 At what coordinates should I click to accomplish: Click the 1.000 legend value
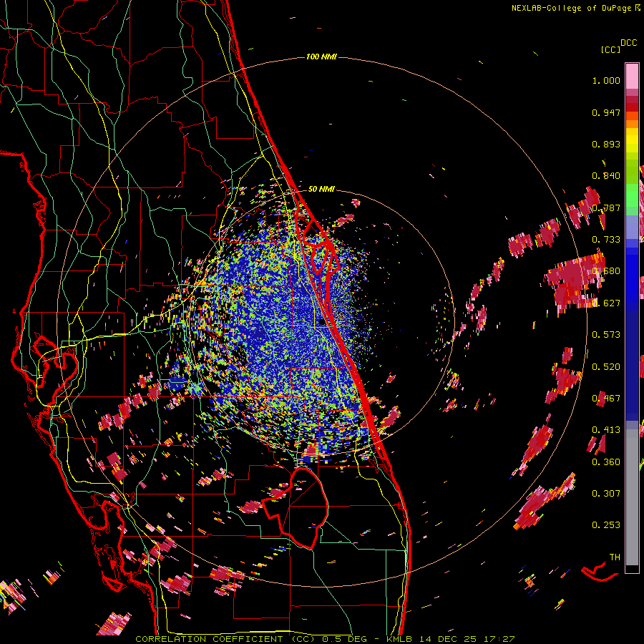point(606,80)
